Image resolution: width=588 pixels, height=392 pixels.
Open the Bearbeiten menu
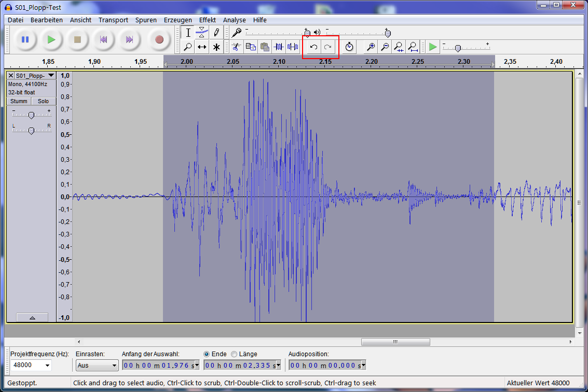pos(47,20)
